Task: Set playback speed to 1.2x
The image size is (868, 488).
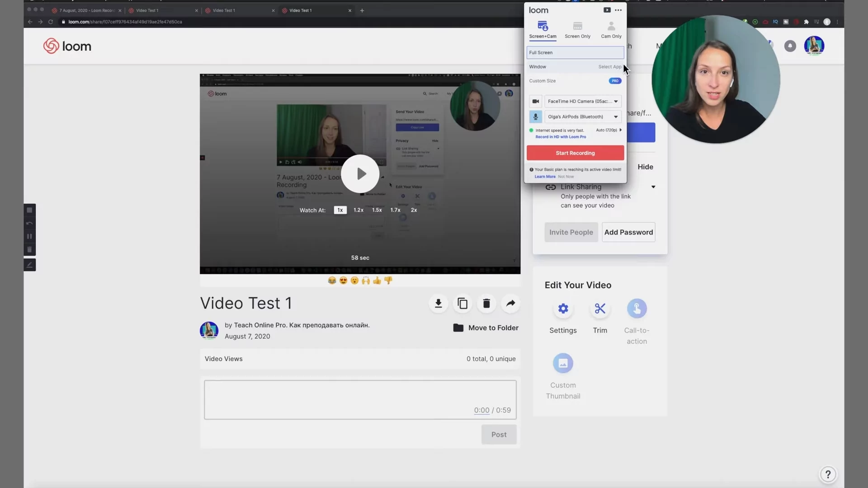Action: 358,210
